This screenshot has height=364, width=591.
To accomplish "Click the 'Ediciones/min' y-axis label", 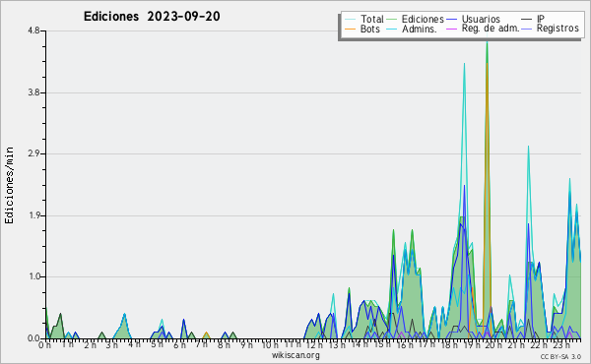I will pos(9,185).
